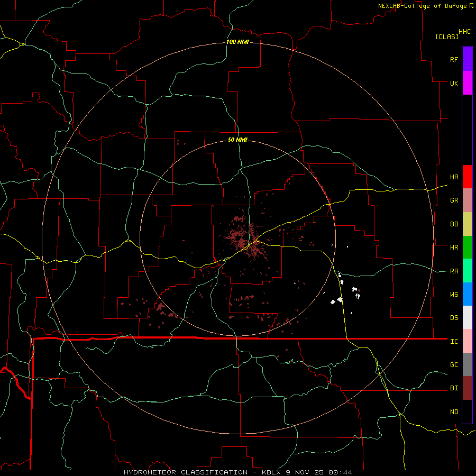Click the GR legend label
Image resolution: width=476 pixels, height=476 pixels.
coord(454,200)
